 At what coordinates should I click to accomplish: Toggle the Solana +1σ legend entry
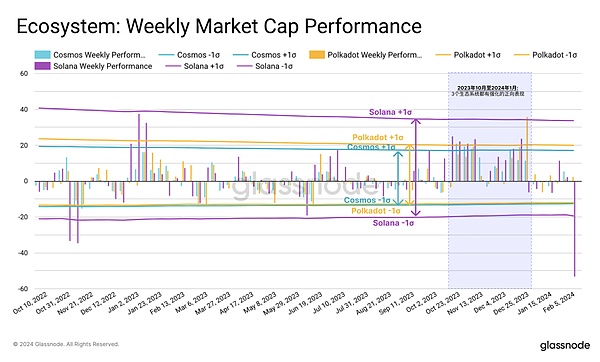(195, 66)
